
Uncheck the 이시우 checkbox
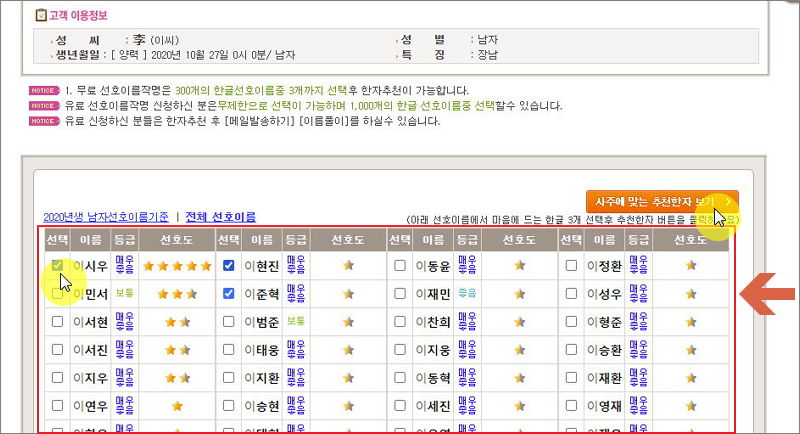pos(57,265)
